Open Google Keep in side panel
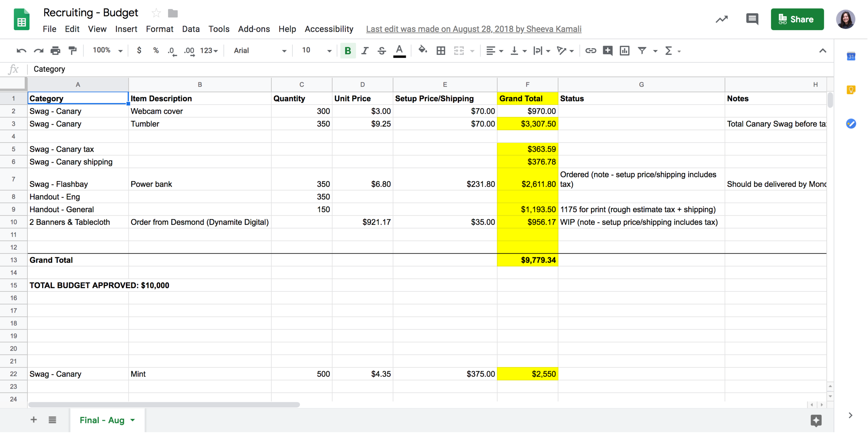Viewport: 868px width, 434px height. (851, 90)
